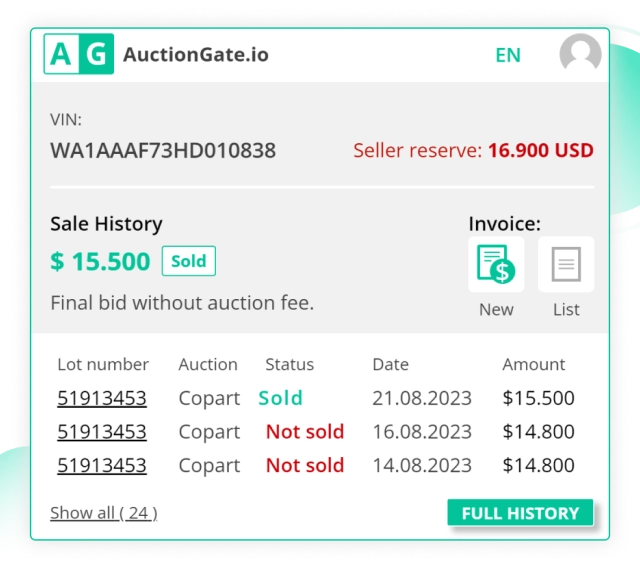Switch language using EN selector

508,55
